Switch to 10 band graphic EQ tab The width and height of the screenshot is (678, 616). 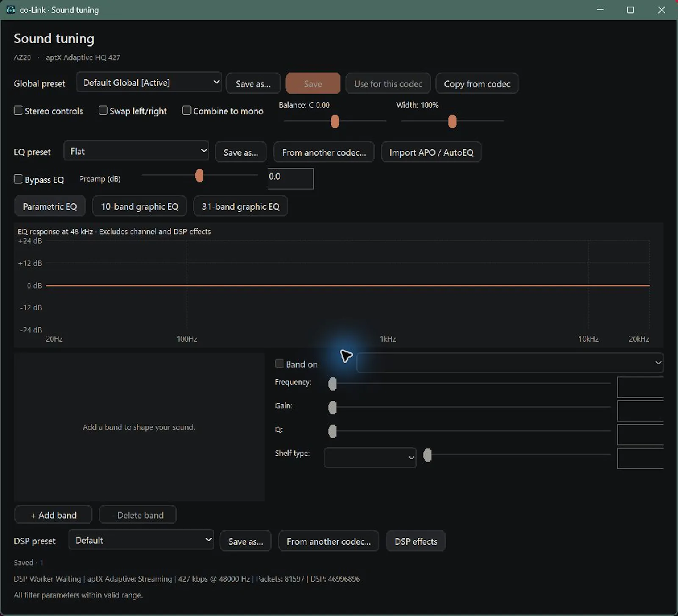[x=139, y=206]
